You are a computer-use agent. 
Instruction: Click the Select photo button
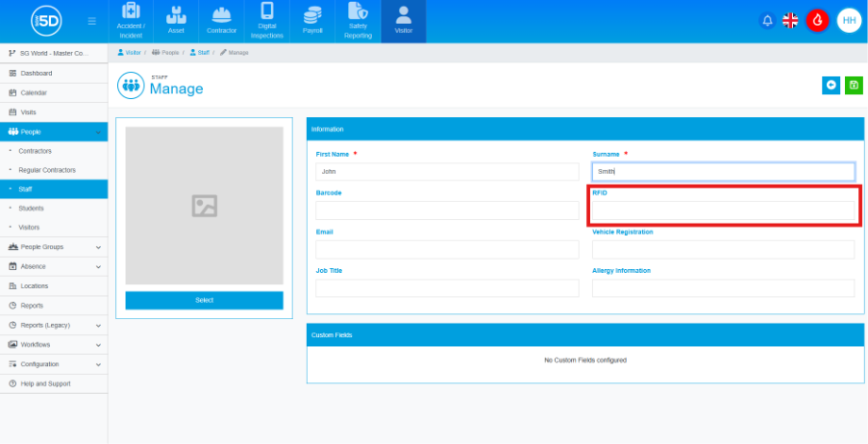coord(205,300)
